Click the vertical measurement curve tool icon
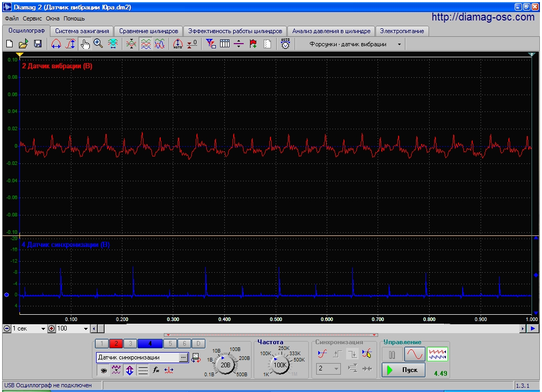Viewport: 542px width, 392px height. (70, 44)
